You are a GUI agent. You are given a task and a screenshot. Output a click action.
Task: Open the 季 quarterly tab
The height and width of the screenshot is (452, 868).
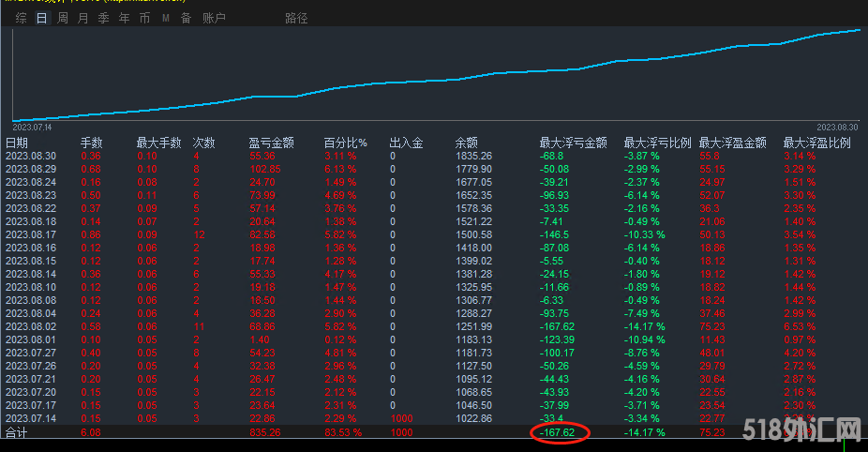click(103, 18)
